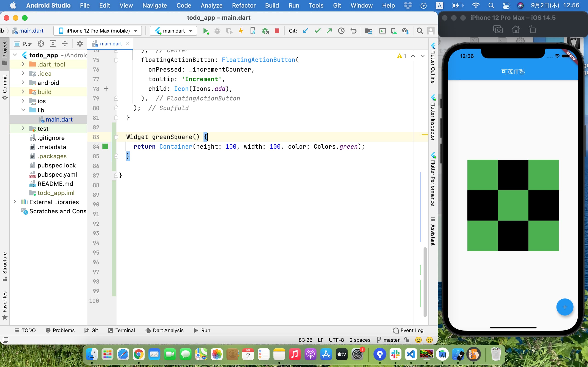The height and width of the screenshot is (367, 588).
Task: Select the iPhone 12 Pro Max device dropdown
Action: point(97,31)
